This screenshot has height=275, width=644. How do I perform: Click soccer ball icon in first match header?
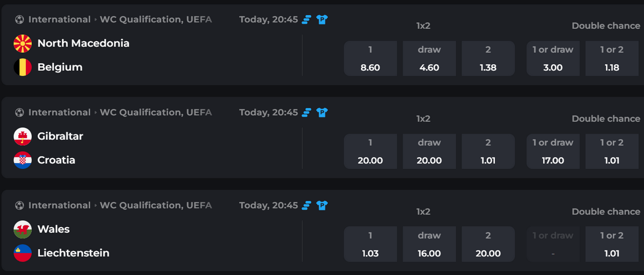tap(20, 20)
